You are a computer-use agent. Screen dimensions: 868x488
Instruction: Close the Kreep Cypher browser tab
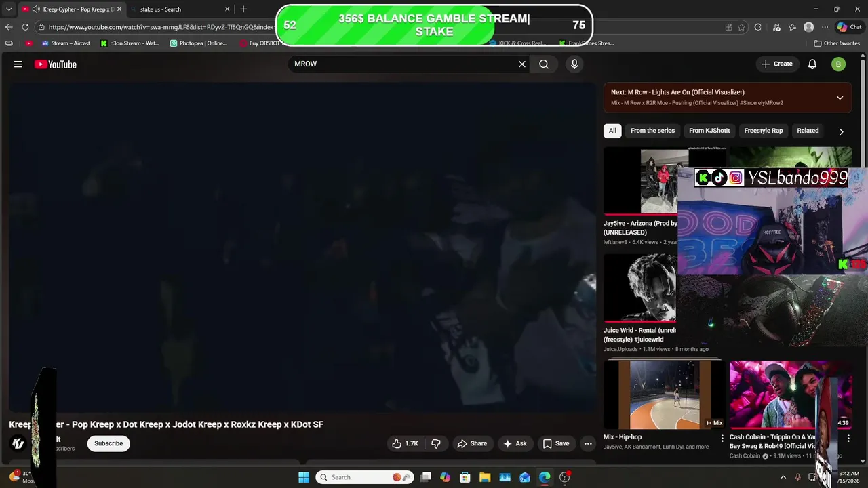click(119, 9)
